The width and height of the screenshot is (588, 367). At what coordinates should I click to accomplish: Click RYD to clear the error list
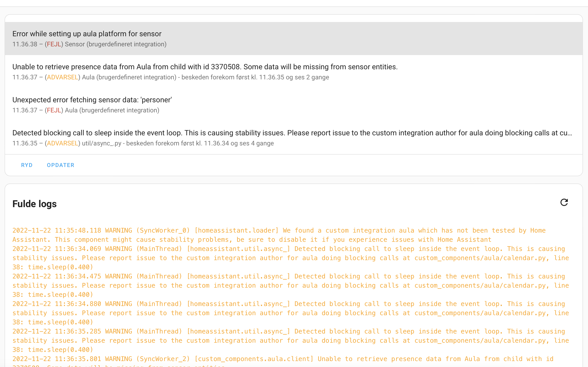(27, 165)
